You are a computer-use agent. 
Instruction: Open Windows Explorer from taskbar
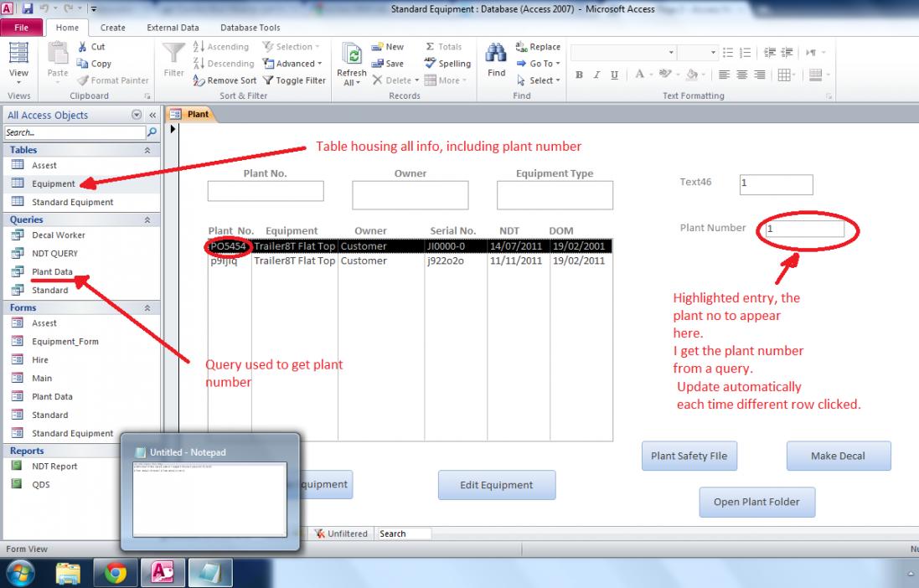[x=69, y=573]
